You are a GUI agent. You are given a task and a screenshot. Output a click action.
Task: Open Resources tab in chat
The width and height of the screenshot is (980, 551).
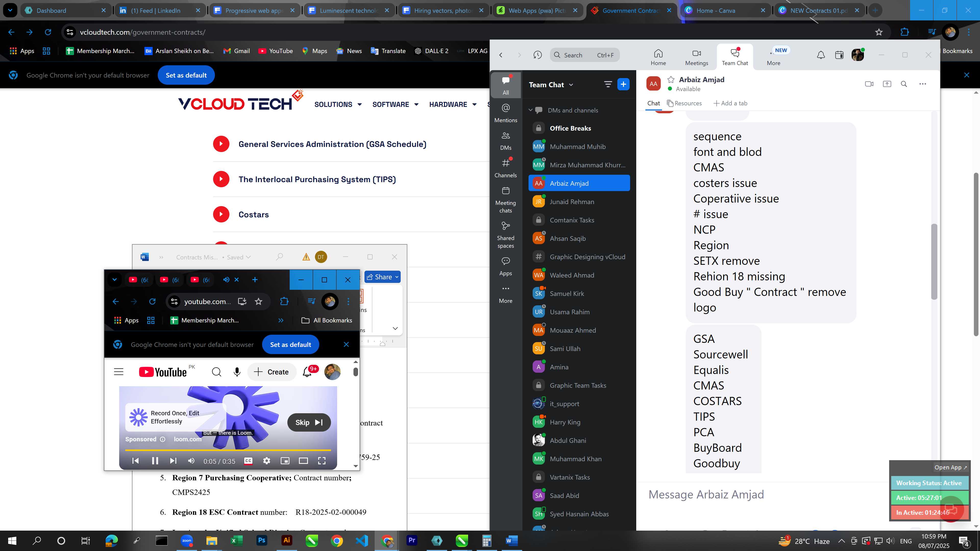[684, 103]
